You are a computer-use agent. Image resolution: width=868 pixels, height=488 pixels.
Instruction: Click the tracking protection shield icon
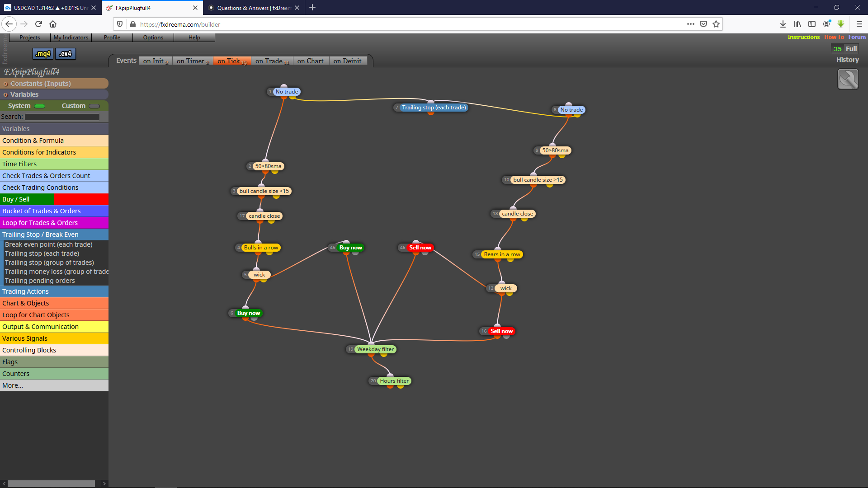[x=120, y=24]
